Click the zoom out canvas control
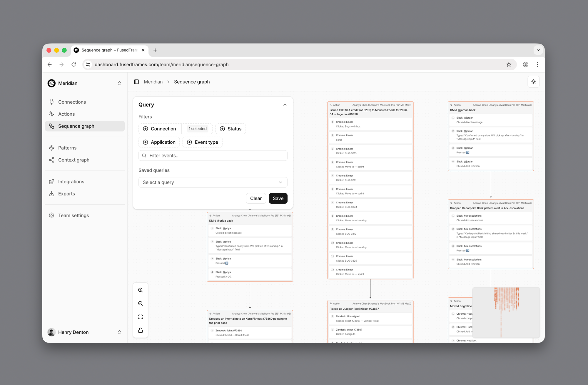The height and width of the screenshot is (385, 588). (x=141, y=303)
